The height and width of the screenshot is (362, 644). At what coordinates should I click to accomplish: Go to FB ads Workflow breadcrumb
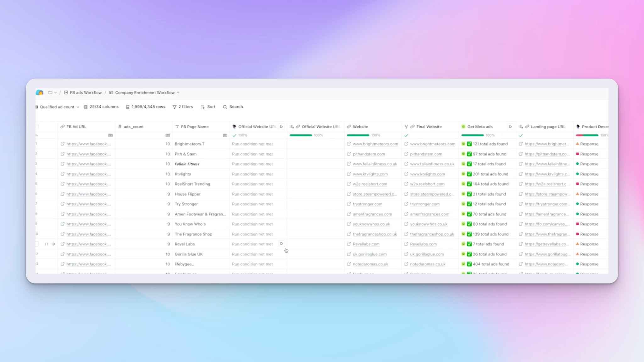[83, 92]
